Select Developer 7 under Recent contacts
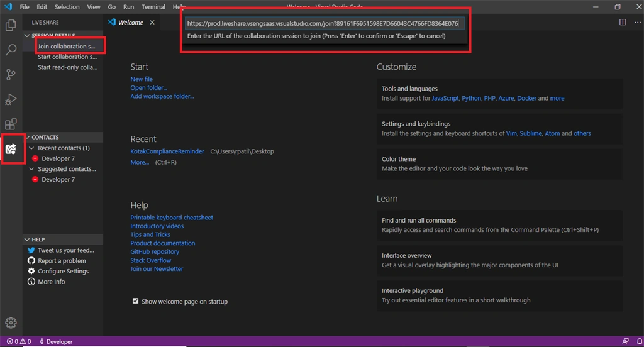 click(58, 158)
